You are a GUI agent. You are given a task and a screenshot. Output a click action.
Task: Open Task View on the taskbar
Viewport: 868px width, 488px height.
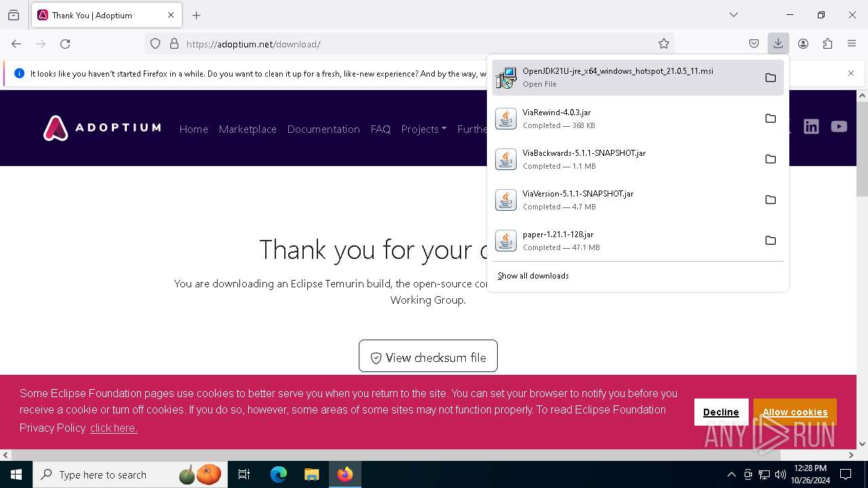[244, 474]
